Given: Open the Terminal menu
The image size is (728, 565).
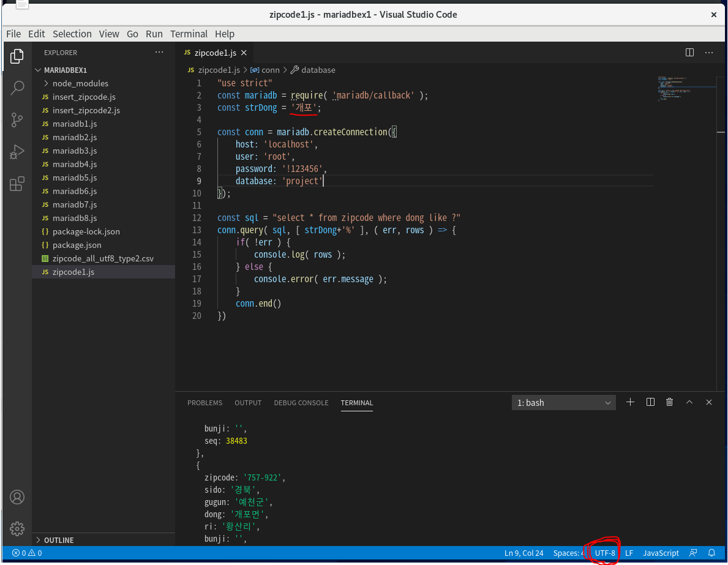Looking at the screenshot, I should click(189, 34).
